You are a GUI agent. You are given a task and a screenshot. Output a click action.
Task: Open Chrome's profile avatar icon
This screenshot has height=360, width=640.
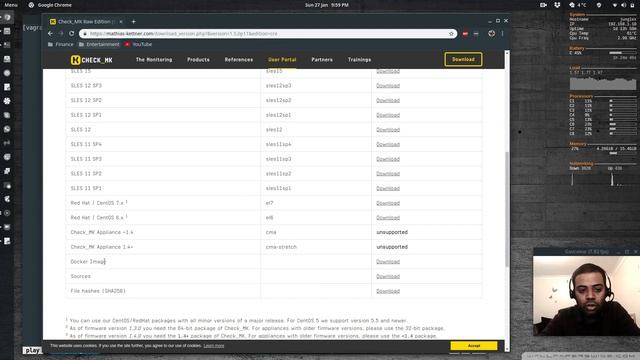coord(491,33)
